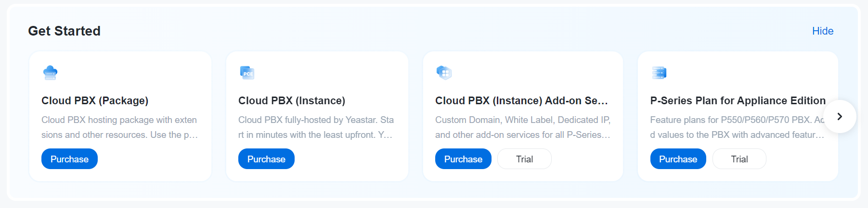Select the P-Series Plan for Appliance Edition title
The height and width of the screenshot is (208, 868).
737,101
